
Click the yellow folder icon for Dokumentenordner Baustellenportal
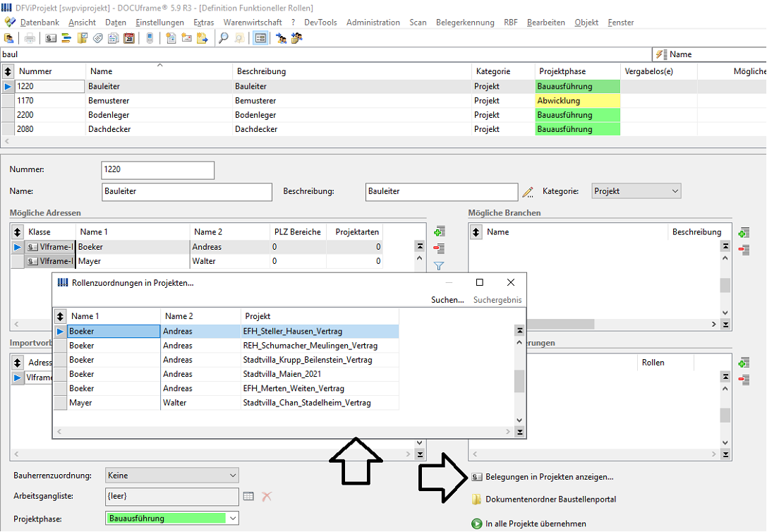tap(476, 500)
